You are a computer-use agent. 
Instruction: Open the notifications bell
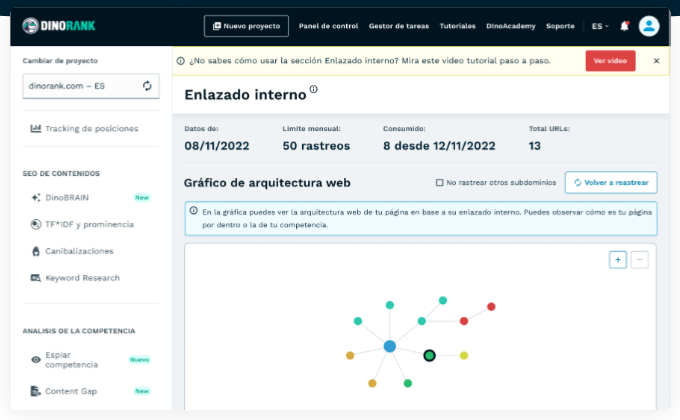pos(624,26)
